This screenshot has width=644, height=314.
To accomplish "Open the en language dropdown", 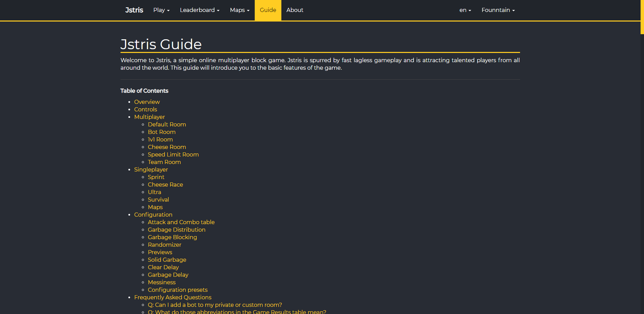I will click(x=465, y=10).
